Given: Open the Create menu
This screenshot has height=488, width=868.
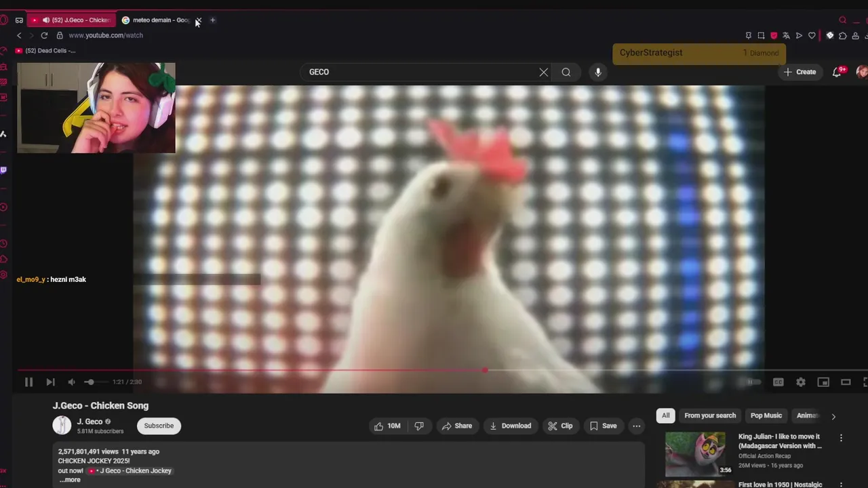Looking at the screenshot, I should pyautogui.click(x=800, y=72).
